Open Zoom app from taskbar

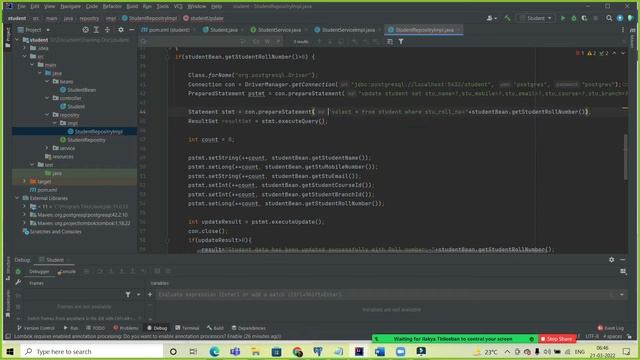click(x=400, y=351)
